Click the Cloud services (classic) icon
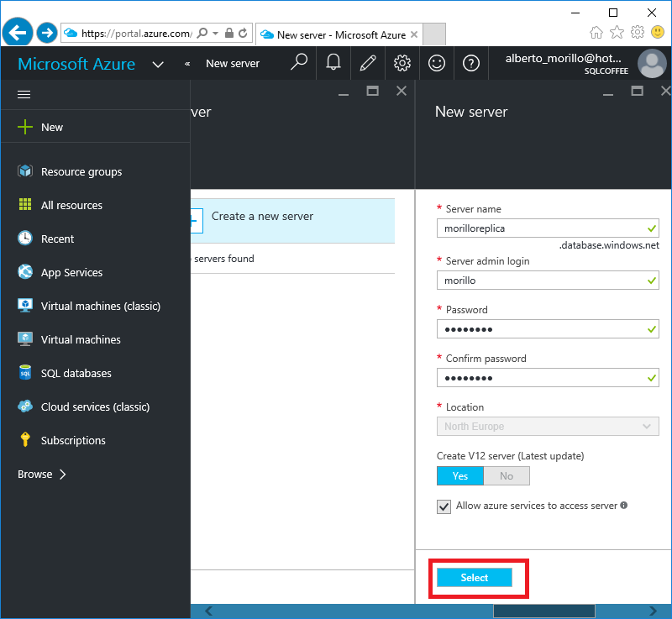672x619 pixels. point(25,407)
